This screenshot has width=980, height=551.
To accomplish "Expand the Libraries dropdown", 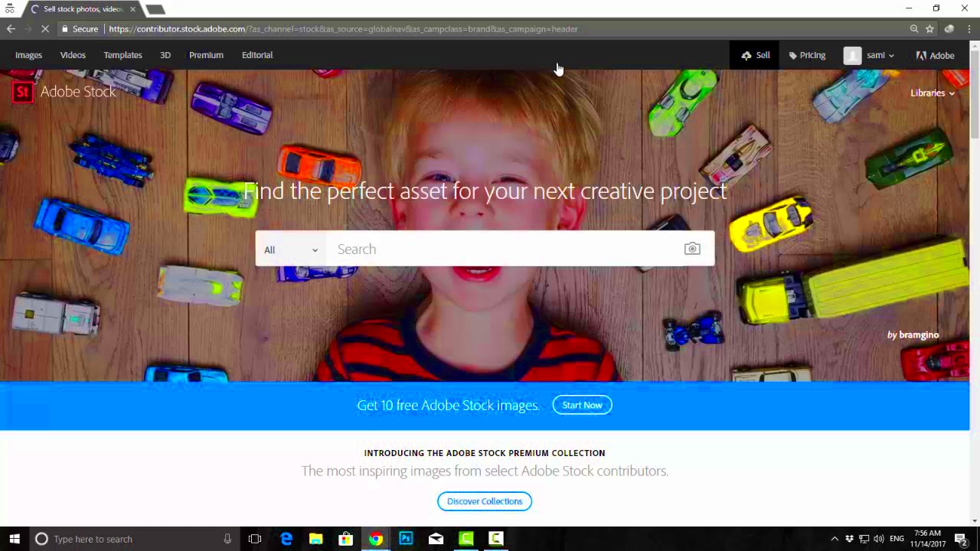I will pyautogui.click(x=932, y=93).
